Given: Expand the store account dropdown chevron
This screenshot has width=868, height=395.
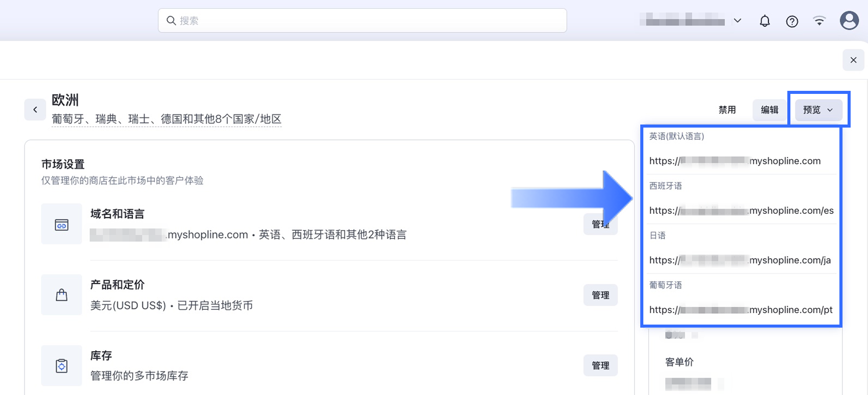Looking at the screenshot, I should (737, 21).
